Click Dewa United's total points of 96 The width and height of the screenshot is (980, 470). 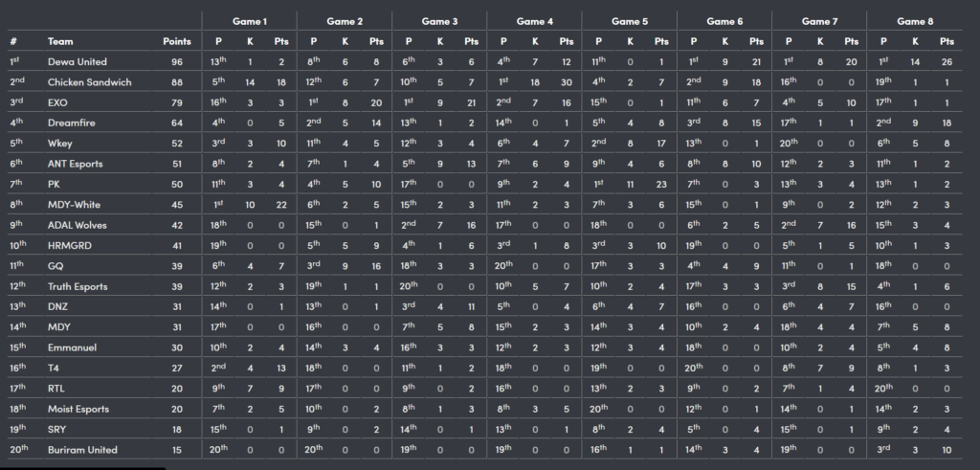pos(176,62)
